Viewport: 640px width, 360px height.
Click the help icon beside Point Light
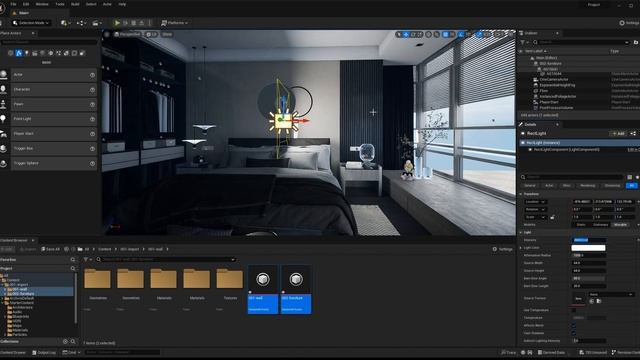tap(92, 119)
